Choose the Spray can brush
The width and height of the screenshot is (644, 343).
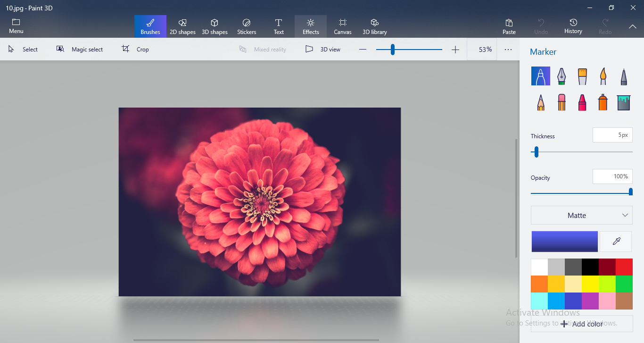coord(603,102)
